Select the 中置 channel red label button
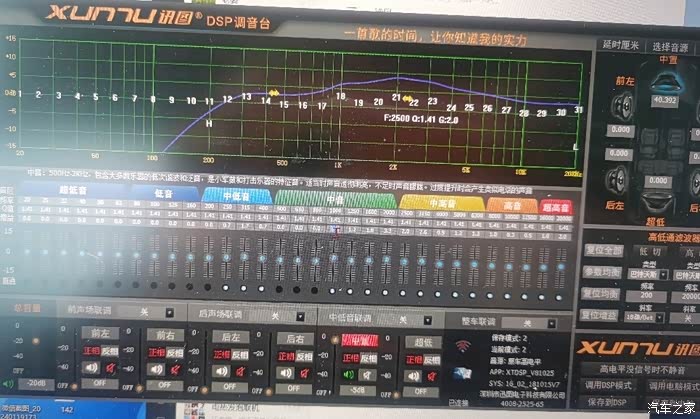The image size is (700, 419). point(359,340)
